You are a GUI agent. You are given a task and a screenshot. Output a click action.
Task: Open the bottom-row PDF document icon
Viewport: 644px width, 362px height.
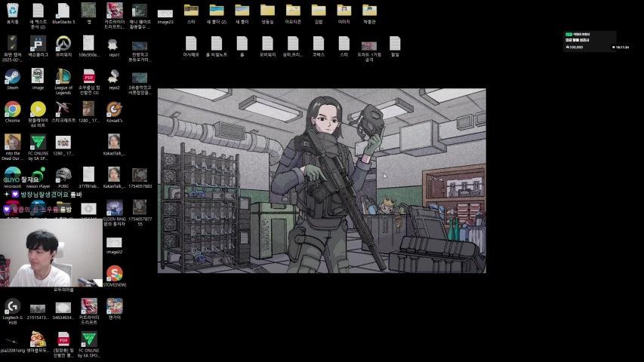[x=63, y=344]
